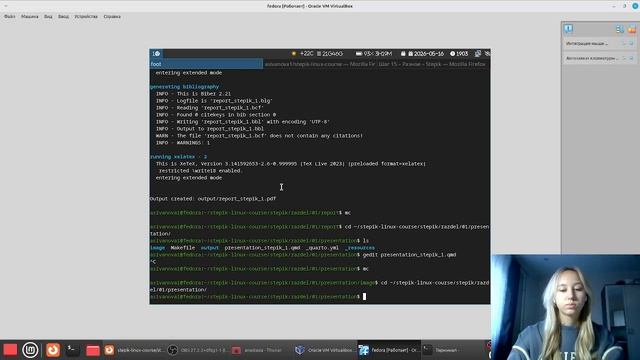Switch to the OBS taskbar window

pyautogui.click(x=198, y=350)
